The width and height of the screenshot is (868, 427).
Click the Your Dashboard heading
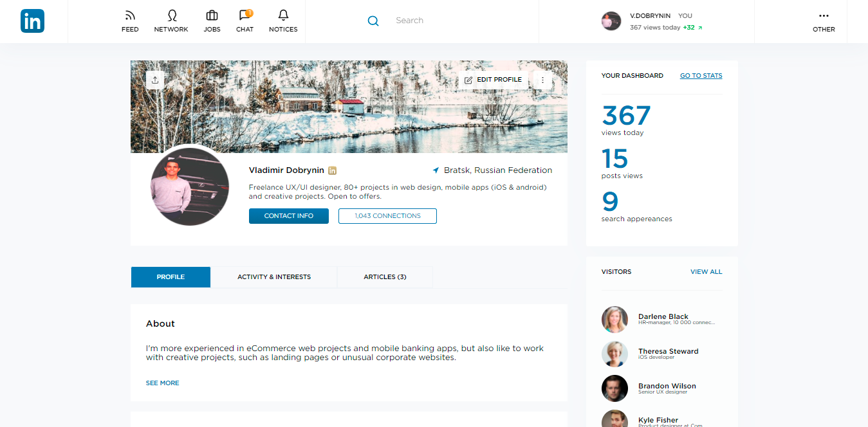632,76
